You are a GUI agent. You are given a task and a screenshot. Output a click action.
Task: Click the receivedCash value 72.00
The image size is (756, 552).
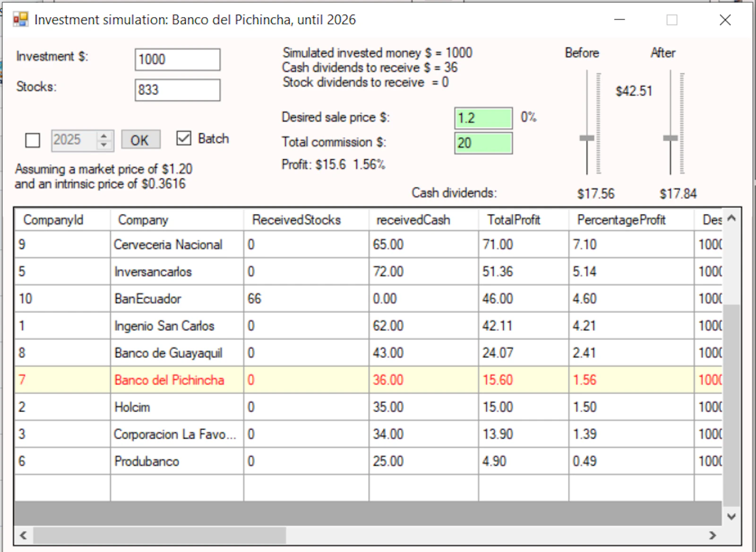coord(423,272)
